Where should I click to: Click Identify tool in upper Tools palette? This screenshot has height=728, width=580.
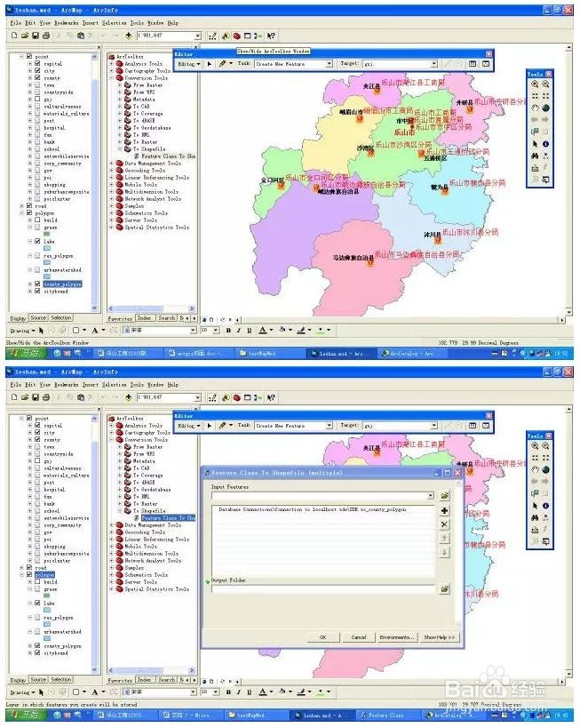[545, 144]
